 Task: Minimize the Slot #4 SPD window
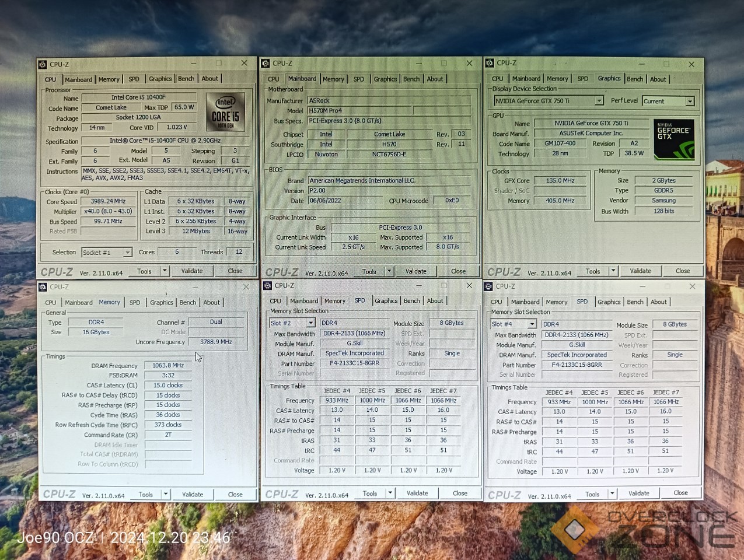[642, 286]
